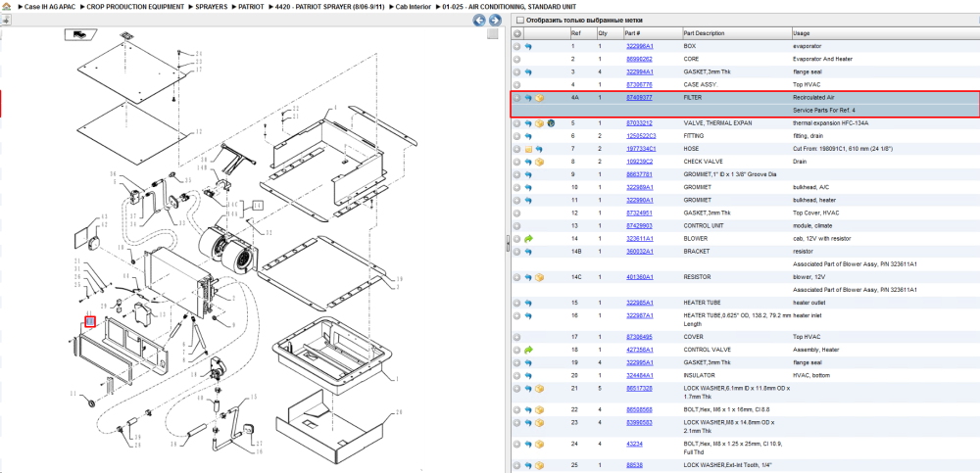Image resolution: width=980 pixels, height=473 pixels.
Task: Navigate to PATRIOT breadcrumb
Action: tap(251, 6)
